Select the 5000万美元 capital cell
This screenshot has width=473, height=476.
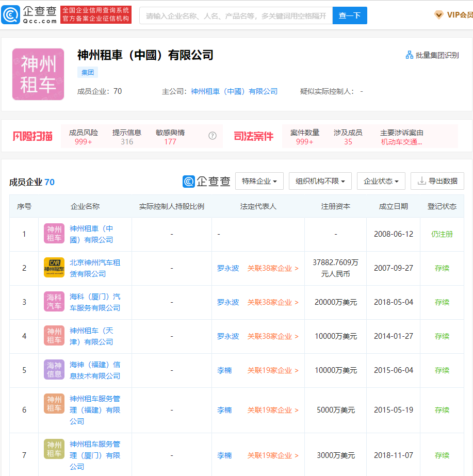point(336,410)
